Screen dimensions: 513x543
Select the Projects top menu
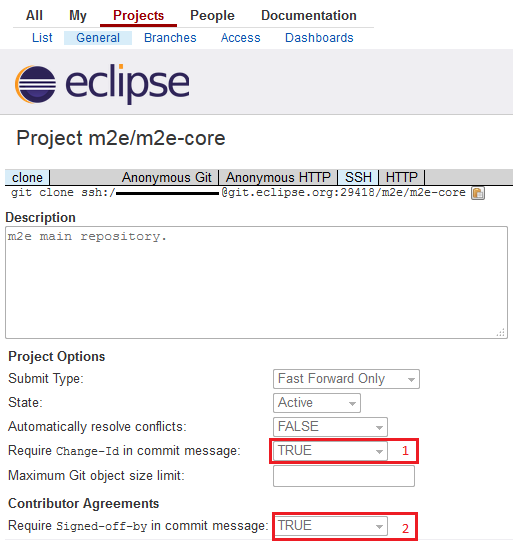pos(138,16)
